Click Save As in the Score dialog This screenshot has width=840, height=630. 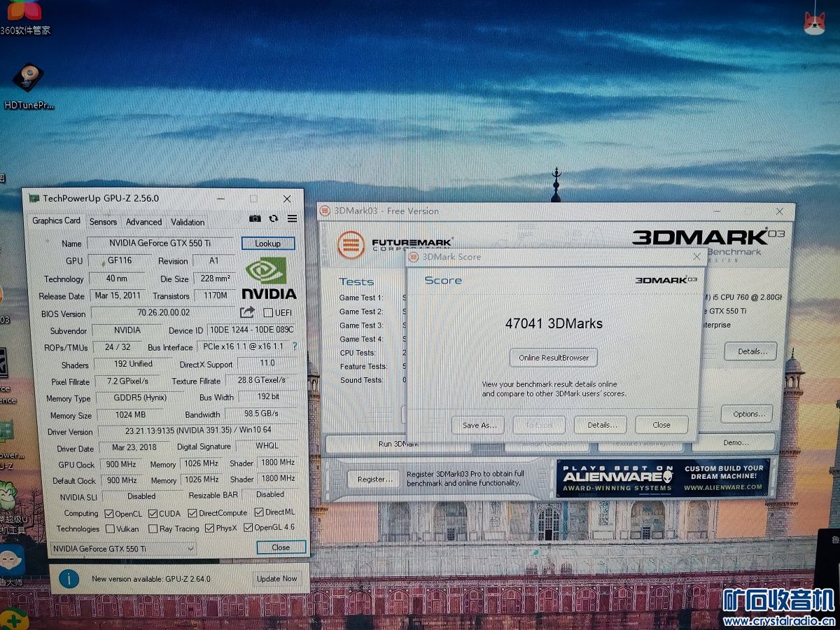click(x=479, y=425)
